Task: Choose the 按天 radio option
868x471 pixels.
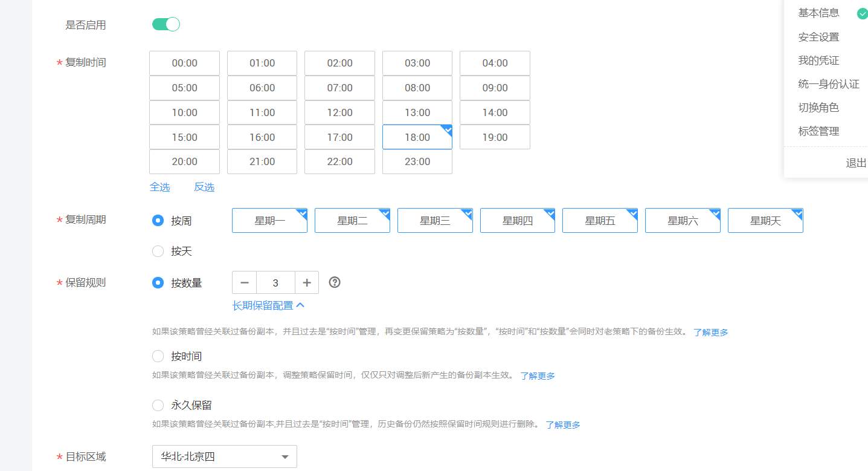Action: pos(158,251)
